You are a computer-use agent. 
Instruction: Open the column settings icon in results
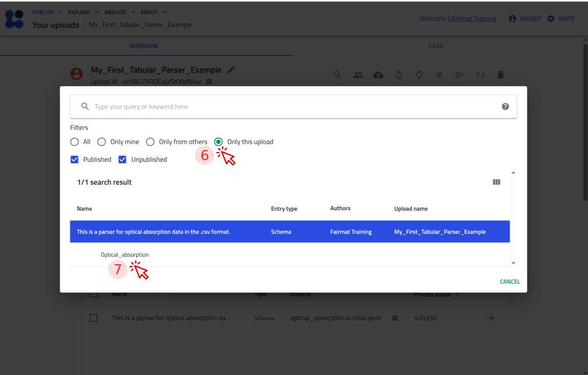[496, 182]
